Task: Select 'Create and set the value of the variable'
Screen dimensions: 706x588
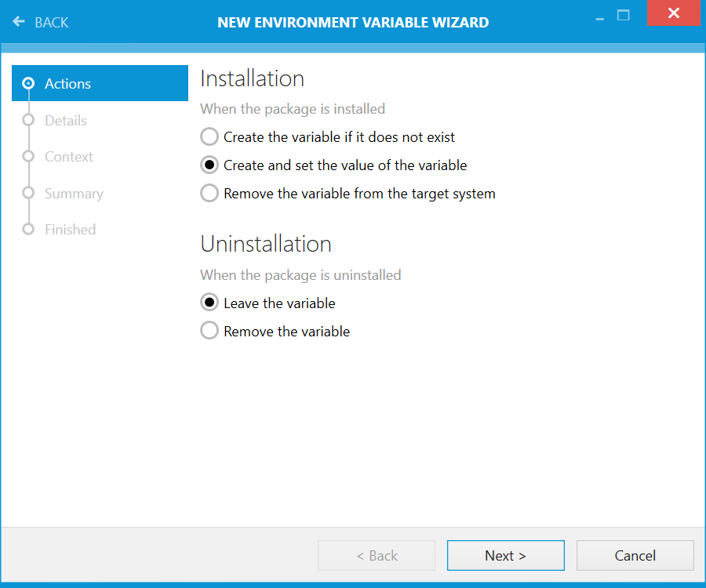Action: pos(209,165)
